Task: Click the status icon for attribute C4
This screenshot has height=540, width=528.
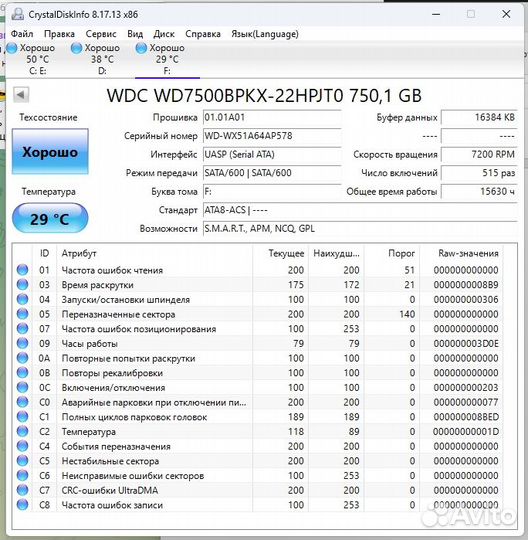Action: point(22,446)
